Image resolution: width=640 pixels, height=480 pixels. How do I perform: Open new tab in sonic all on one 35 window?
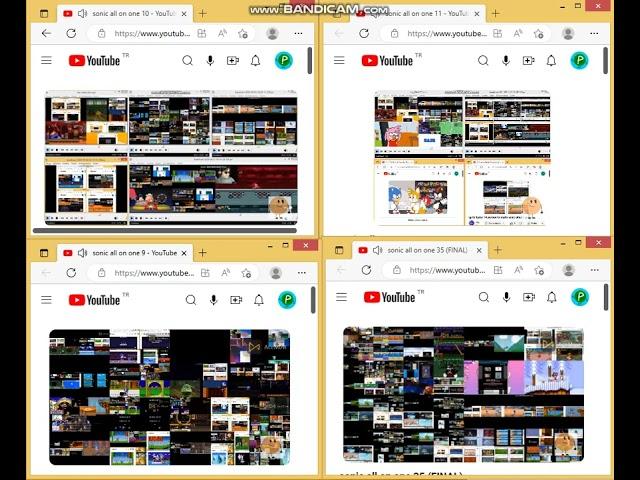tap(498, 250)
